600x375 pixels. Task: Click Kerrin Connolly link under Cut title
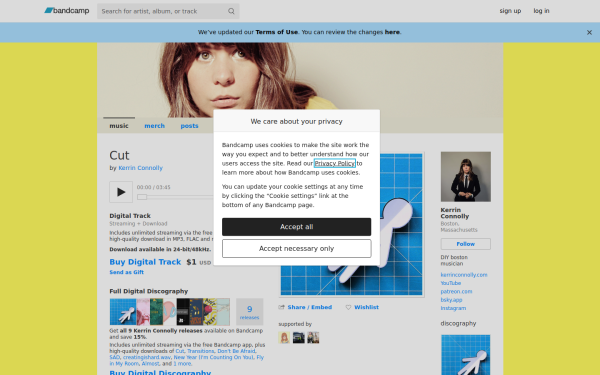[140, 168]
